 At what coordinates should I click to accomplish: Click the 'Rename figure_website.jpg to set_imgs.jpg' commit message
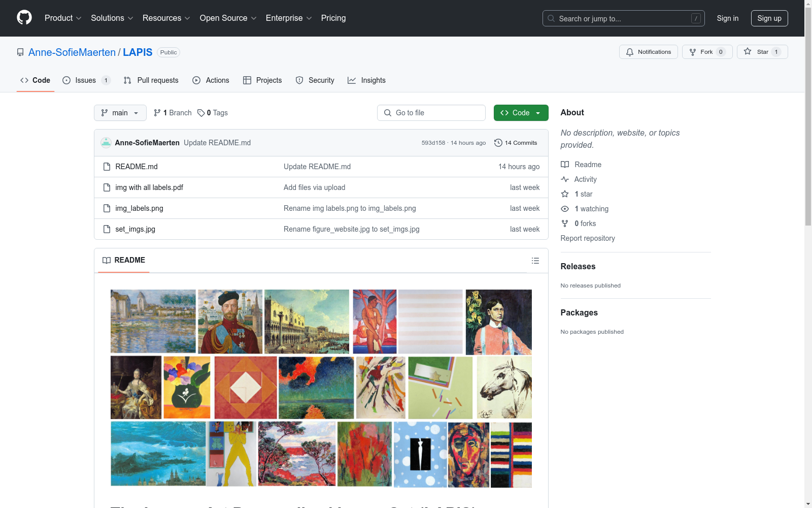352,229
